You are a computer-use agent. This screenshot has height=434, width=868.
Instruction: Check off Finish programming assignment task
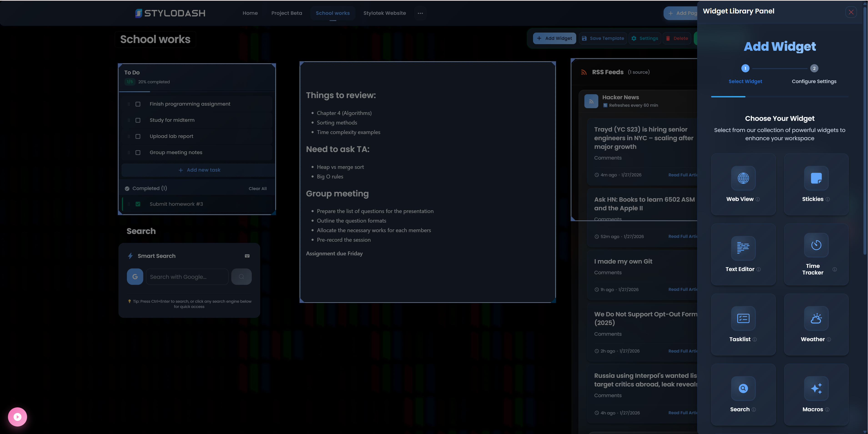[x=138, y=104]
